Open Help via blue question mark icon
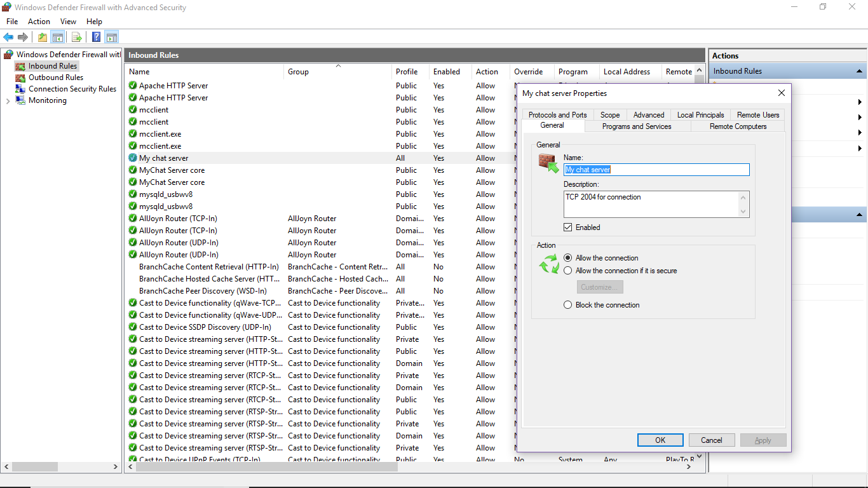The height and width of the screenshot is (488, 868). pyautogui.click(x=96, y=37)
